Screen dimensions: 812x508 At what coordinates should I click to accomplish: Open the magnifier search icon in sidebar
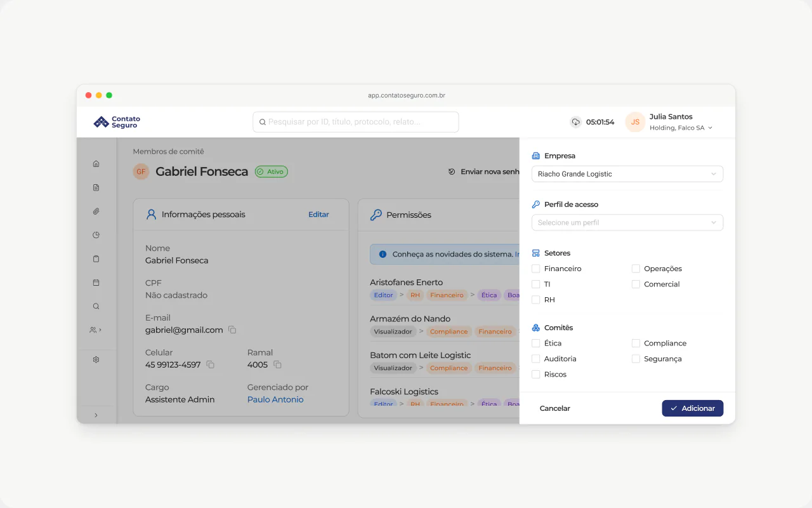pyautogui.click(x=96, y=306)
